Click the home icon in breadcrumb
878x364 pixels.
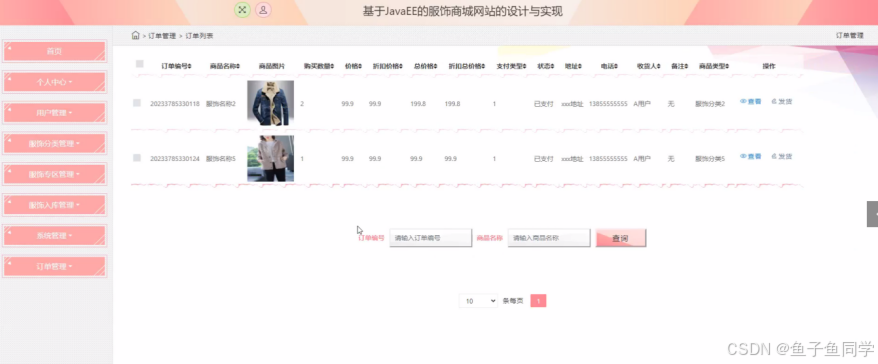(x=135, y=35)
